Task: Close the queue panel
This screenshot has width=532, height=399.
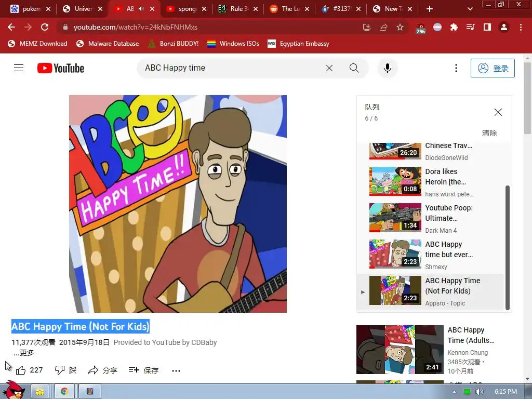Action: point(498,112)
